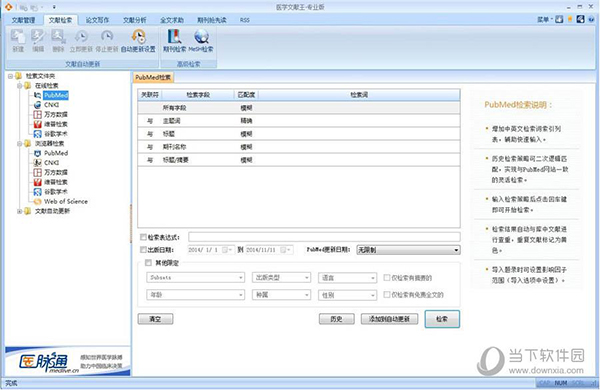Select PubMed under 在线检索
Image resolution: width=600 pixels, height=390 pixels.
click(x=55, y=95)
